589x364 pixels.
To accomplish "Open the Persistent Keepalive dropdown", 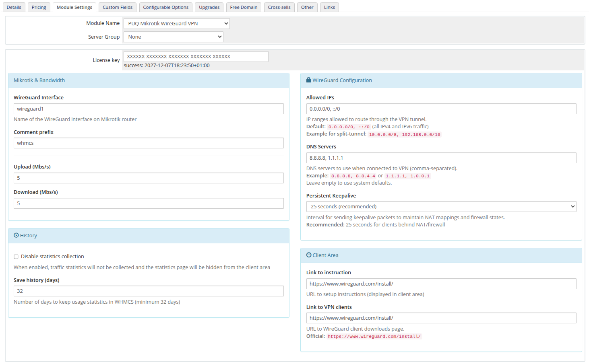I will pos(441,206).
